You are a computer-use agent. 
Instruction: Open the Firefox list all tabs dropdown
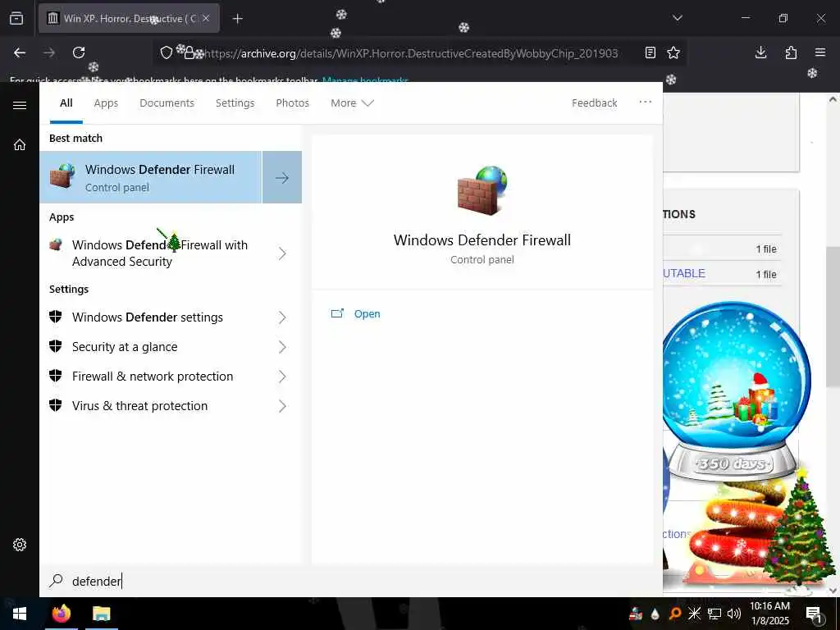coord(677,18)
